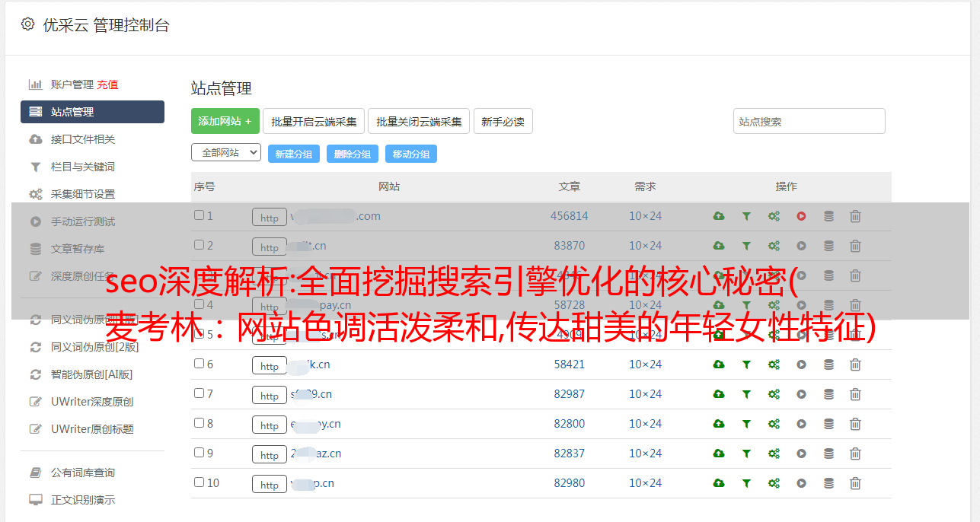Run manual test with row 7 play icon

(801, 394)
